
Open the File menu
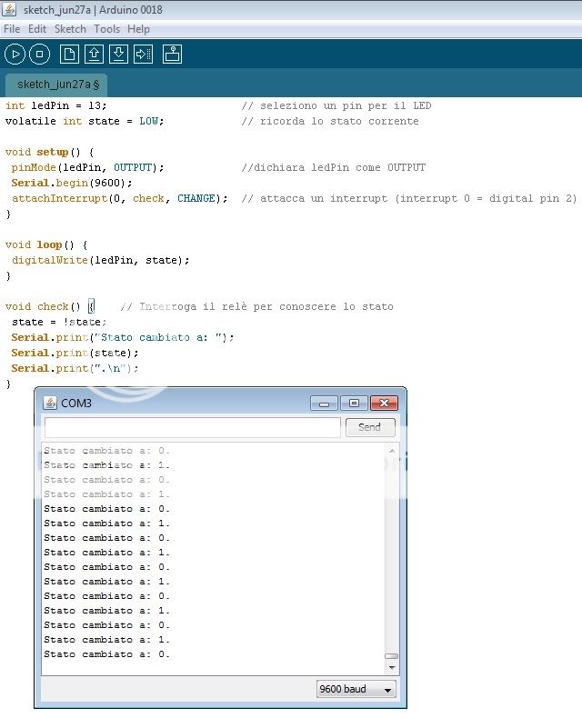tap(12, 29)
